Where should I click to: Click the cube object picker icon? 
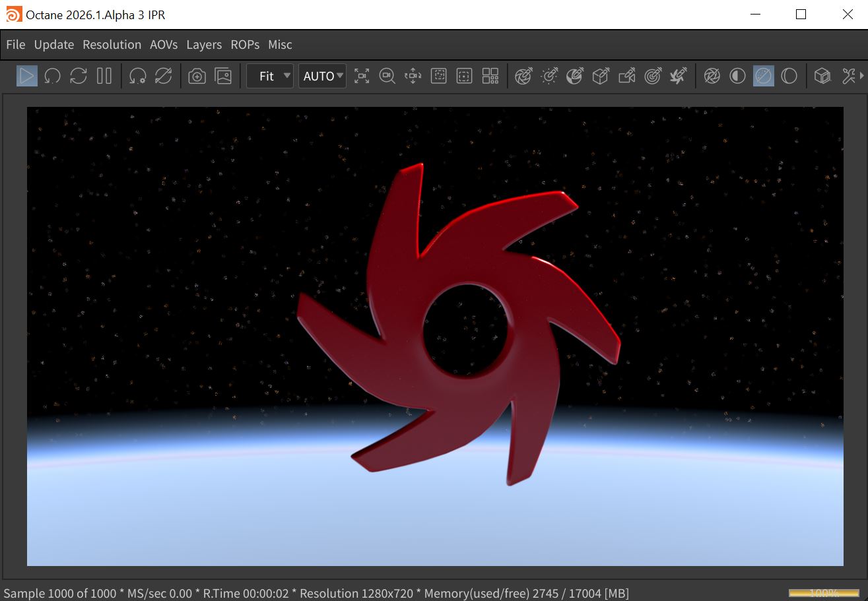coord(600,77)
